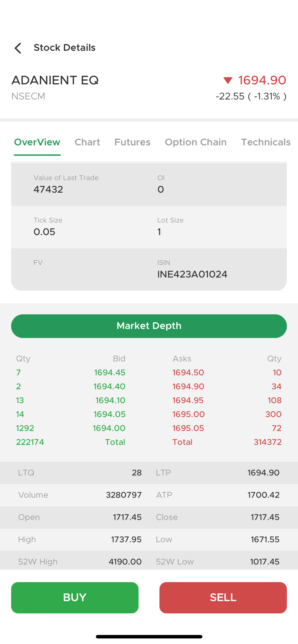Image resolution: width=298 pixels, height=644 pixels.
Task: Tap ask quantity 108
Action: 275,401
